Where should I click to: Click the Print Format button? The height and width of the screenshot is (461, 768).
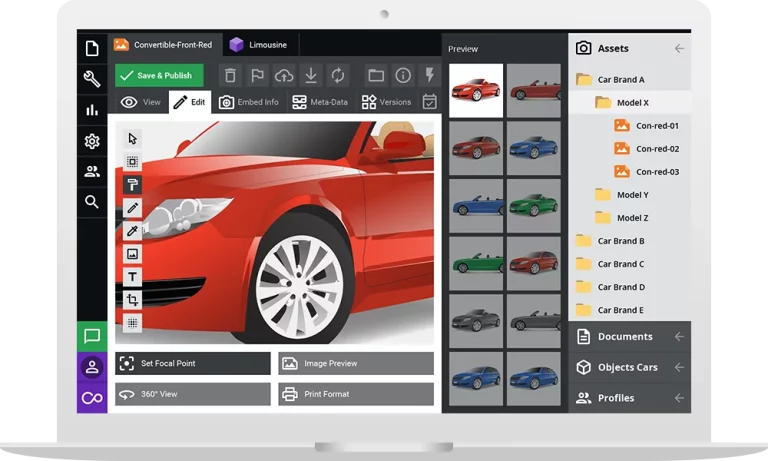point(356,394)
